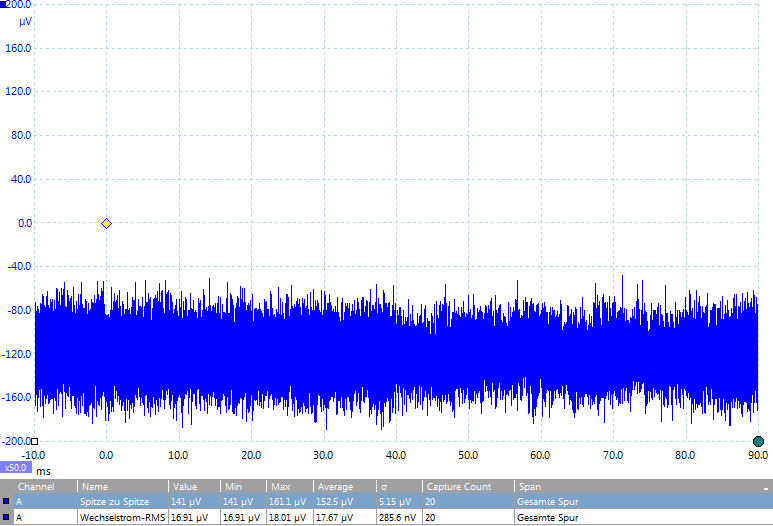Collapse the measurements table with the minus button

pyautogui.click(x=766, y=488)
